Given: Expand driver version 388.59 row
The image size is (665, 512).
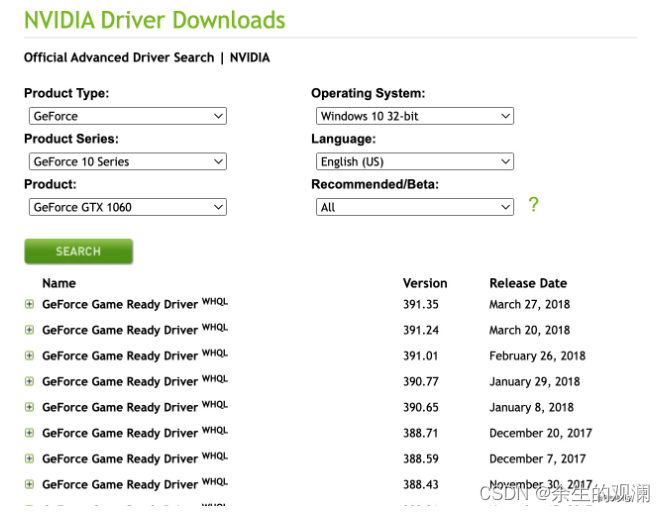Looking at the screenshot, I should (29, 459).
